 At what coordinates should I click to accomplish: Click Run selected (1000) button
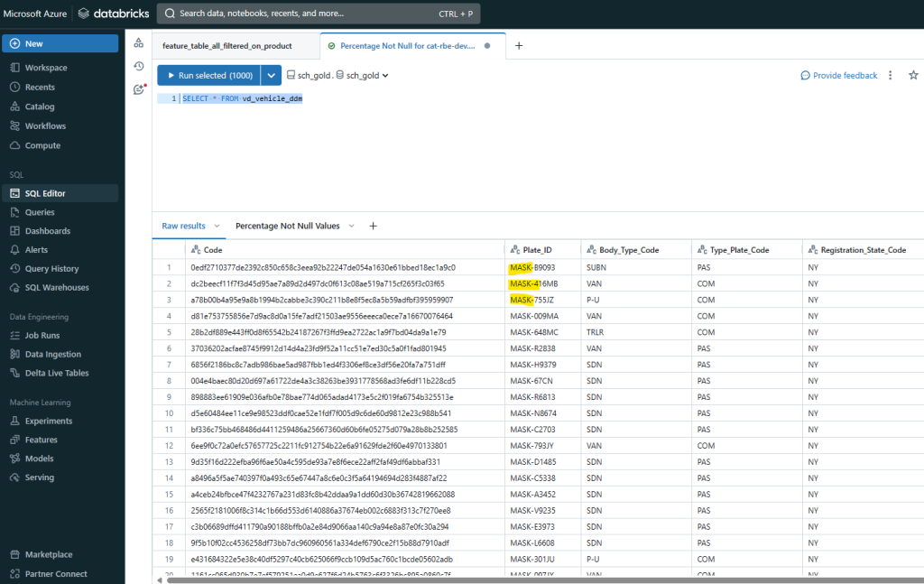click(209, 76)
